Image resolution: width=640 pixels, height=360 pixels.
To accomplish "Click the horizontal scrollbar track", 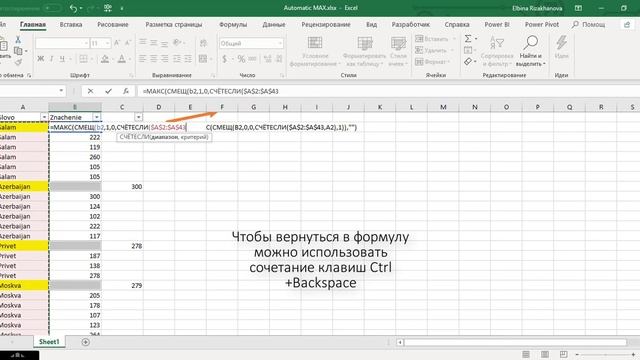I will pyautogui.click(x=515, y=342).
